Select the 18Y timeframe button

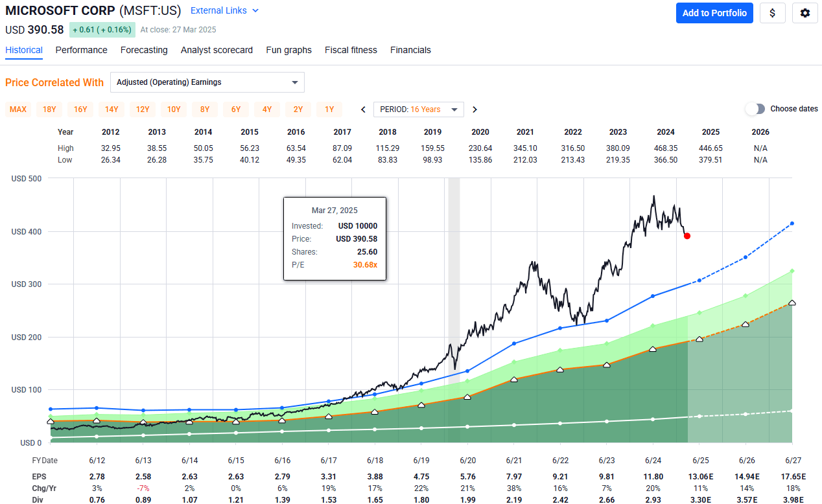click(49, 109)
